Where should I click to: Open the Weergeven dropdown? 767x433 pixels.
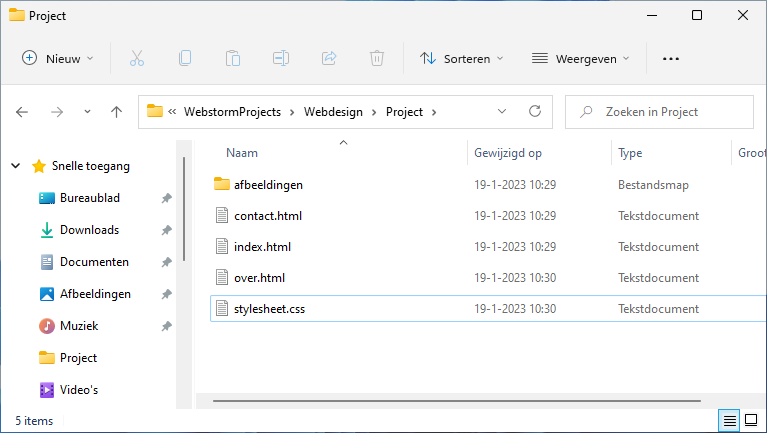coord(581,59)
